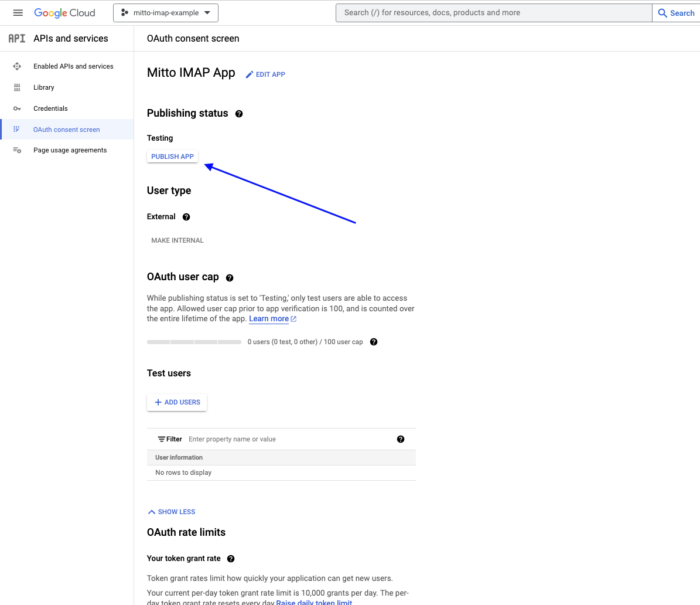This screenshot has height=605, width=700.
Task: Follow the Learn more link
Action: click(x=269, y=318)
